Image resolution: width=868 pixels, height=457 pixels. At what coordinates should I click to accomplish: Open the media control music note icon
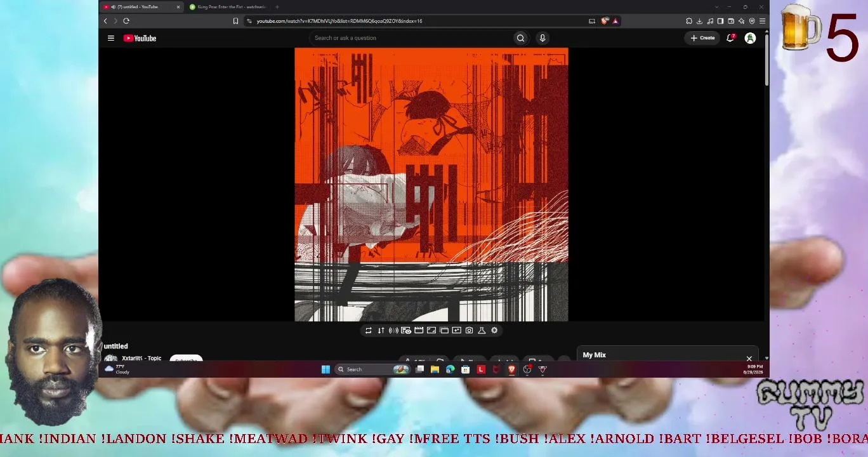point(710,21)
